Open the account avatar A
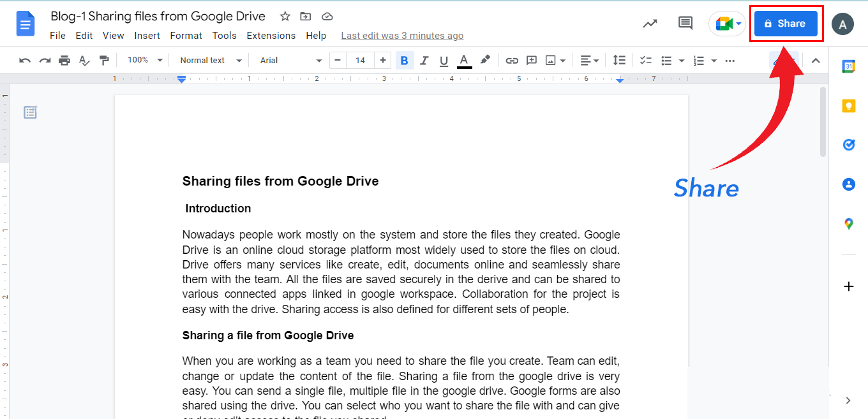The image size is (868, 419). (x=842, y=24)
